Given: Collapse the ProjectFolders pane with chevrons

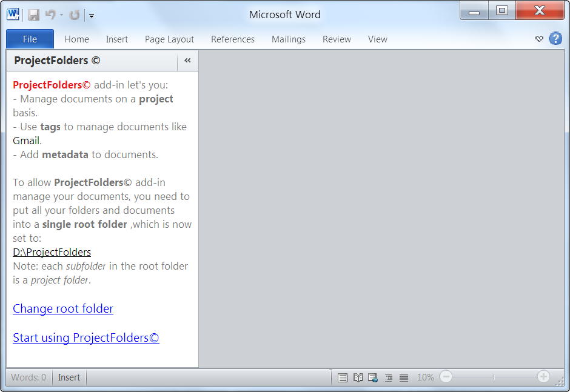Looking at the screenshot, I should 187,61.
